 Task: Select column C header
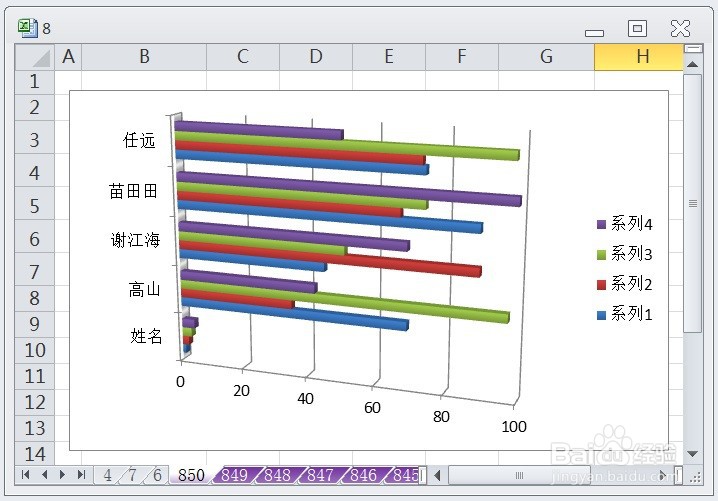coord(243,57)
